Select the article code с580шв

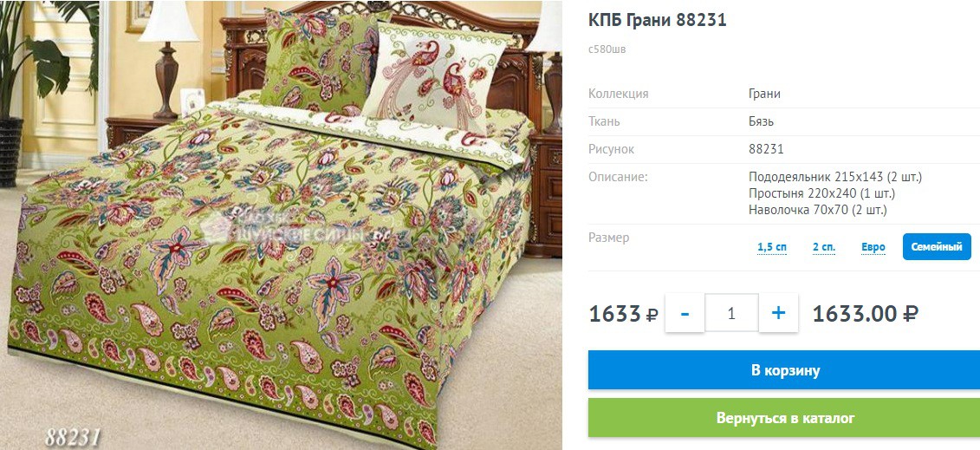click(x=607, y=49)
